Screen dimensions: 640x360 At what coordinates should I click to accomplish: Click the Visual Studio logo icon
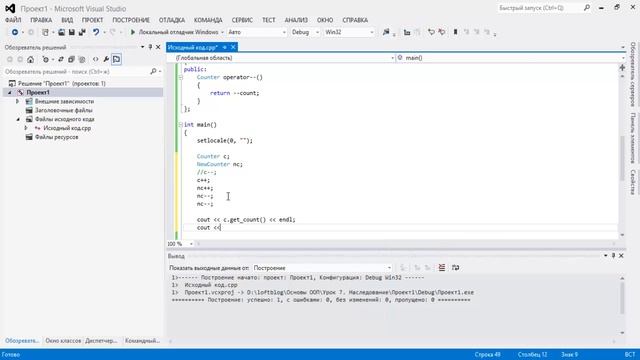pyautogui.click(x=10, y=8)
